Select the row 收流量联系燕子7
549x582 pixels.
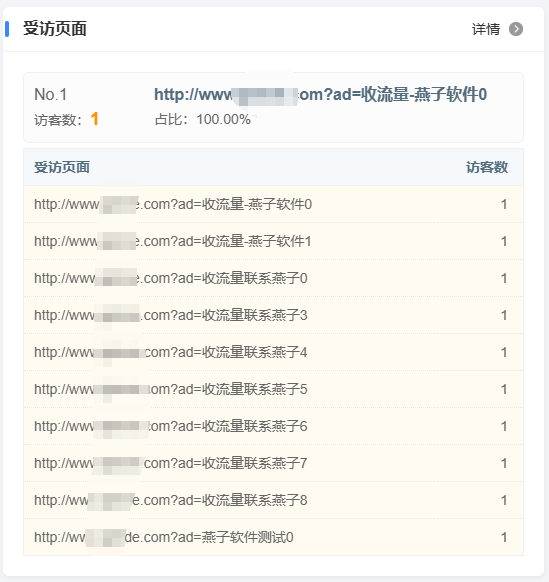tap(273, 463)
